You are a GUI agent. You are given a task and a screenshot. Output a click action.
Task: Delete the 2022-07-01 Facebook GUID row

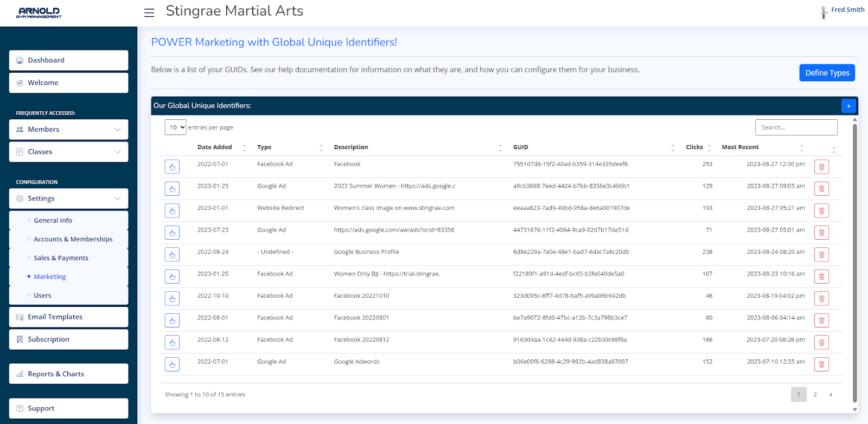pyautogui.click(x=821, y=167)
